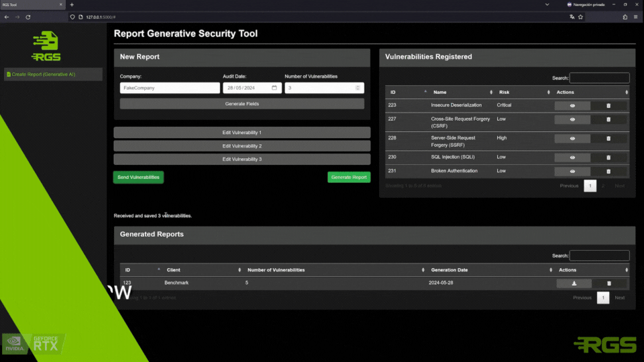Viewport: 644px width, 362px height.
Task: Go to reports page 1
Action: pyautogui.click(x=603, y=298)
